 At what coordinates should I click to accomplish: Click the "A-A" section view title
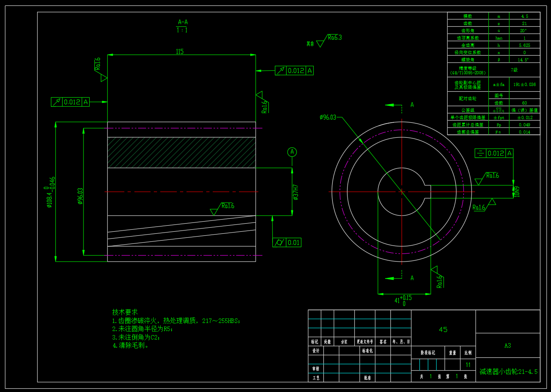(x=182, y=22)
